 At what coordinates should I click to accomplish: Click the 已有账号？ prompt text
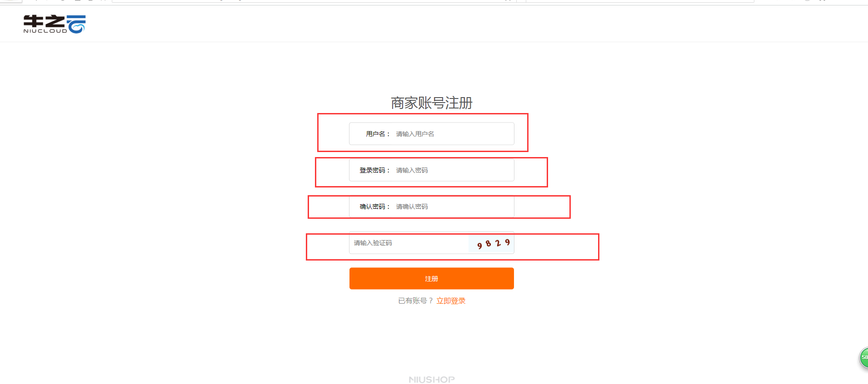(x=416, y=300)
